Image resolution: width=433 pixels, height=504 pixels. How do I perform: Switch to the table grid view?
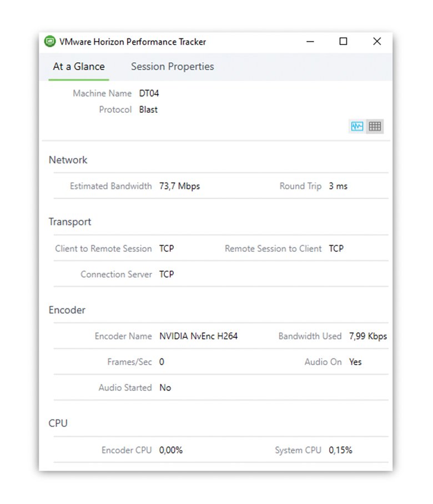(375, 126)
